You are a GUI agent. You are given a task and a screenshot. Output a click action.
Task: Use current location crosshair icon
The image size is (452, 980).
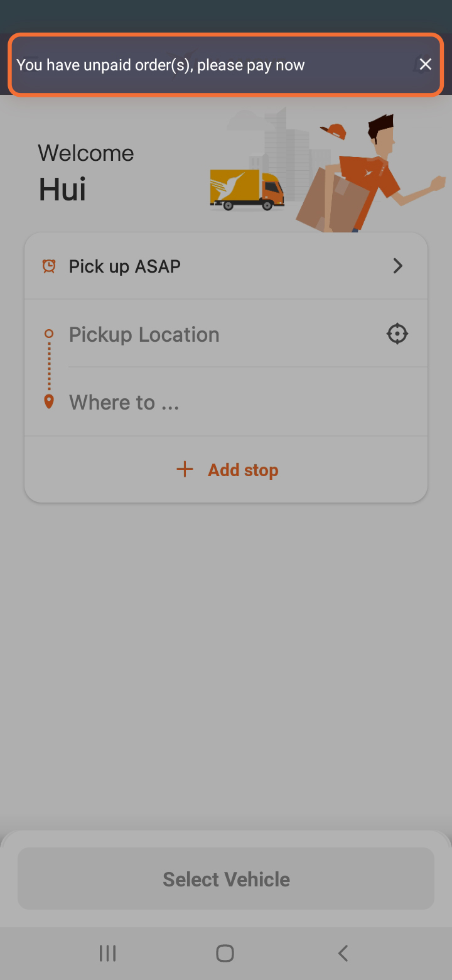(397, 334)
